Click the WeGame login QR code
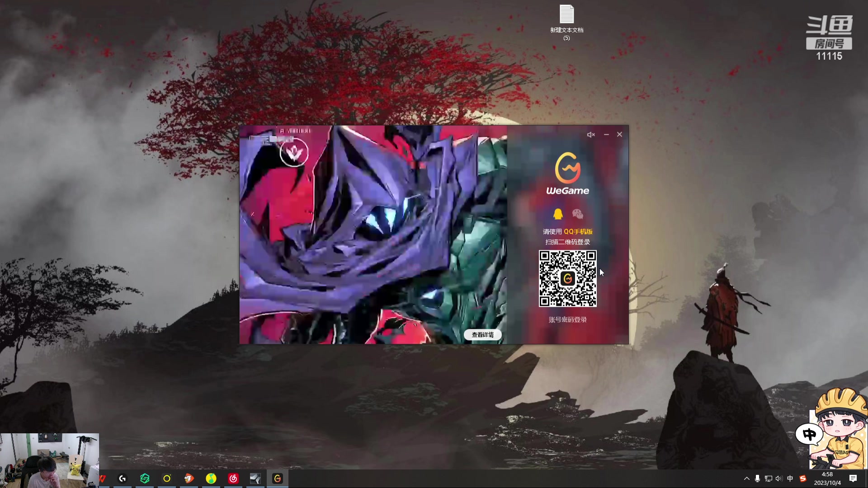The image size is (868, 488). pyautogui.click(x=568, y=278)
